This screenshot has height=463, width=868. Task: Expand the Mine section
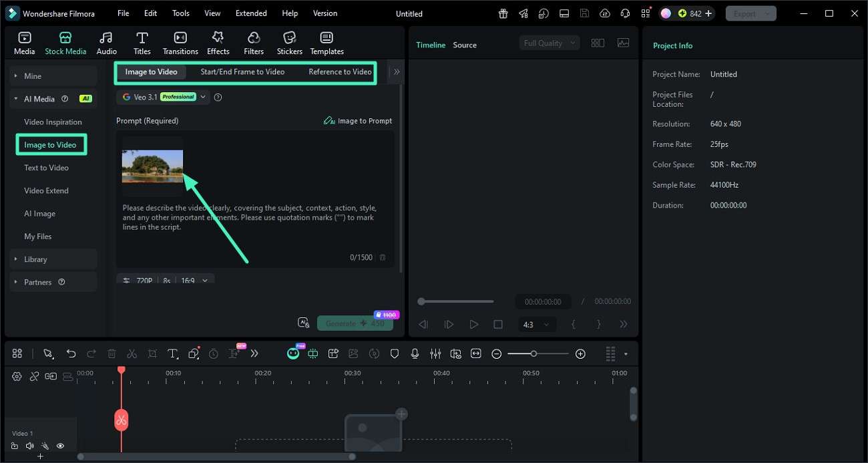click(53, 76)
